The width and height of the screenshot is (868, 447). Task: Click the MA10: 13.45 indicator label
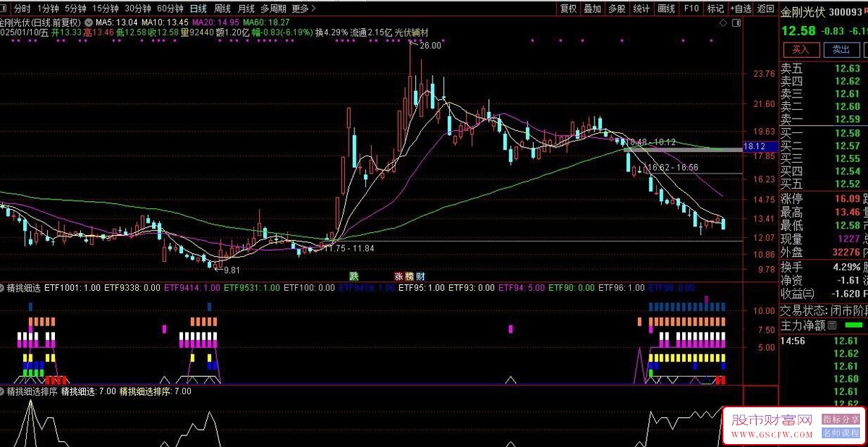[x=165, y=22]
